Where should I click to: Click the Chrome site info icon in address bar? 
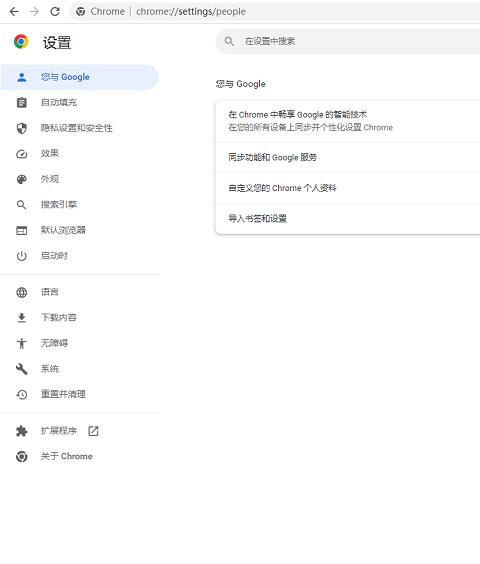coord(81,12)
